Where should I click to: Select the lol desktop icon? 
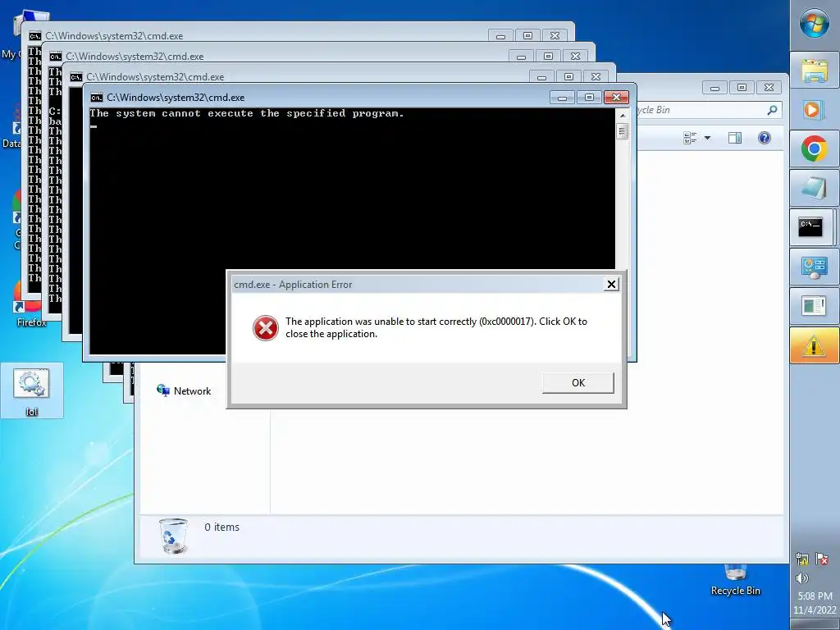[32, 390]
